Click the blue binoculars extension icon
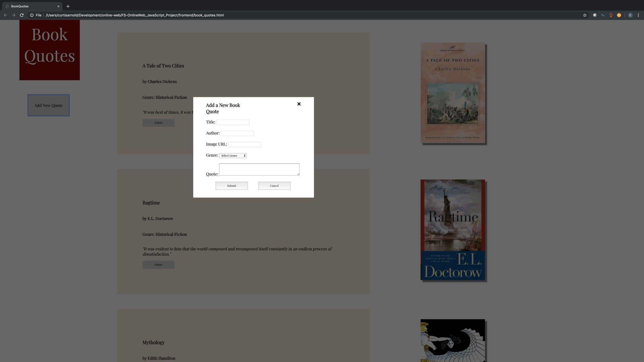644x362 pixels. coord(603,15)
